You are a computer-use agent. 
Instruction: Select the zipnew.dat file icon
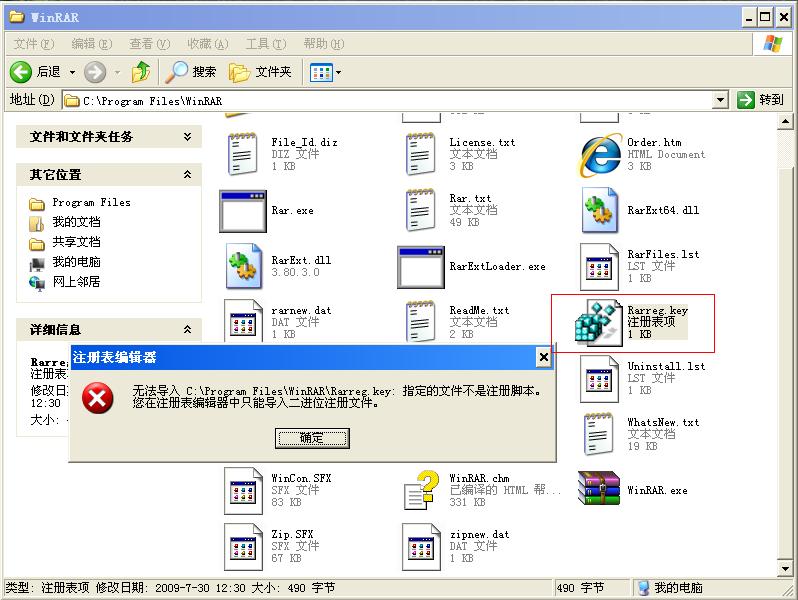(x=421, y=547)
